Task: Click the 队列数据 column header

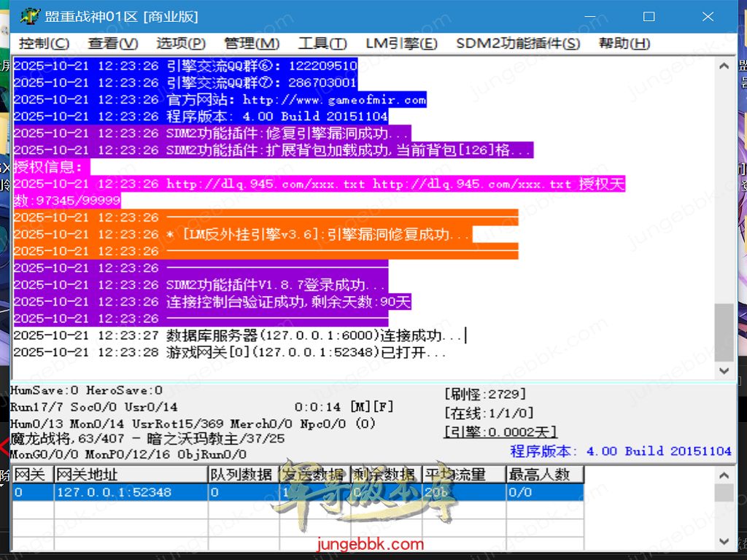Action: coord(242,475)
